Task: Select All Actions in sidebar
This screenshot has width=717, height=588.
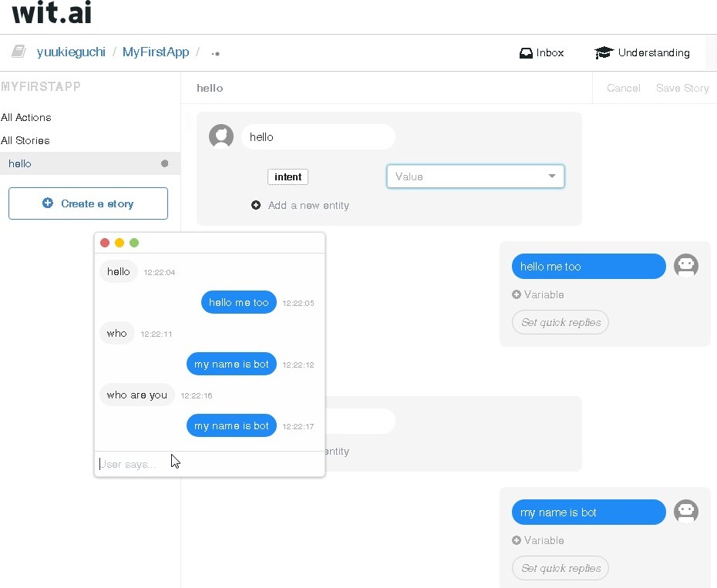Action: [x=26, y=117]
